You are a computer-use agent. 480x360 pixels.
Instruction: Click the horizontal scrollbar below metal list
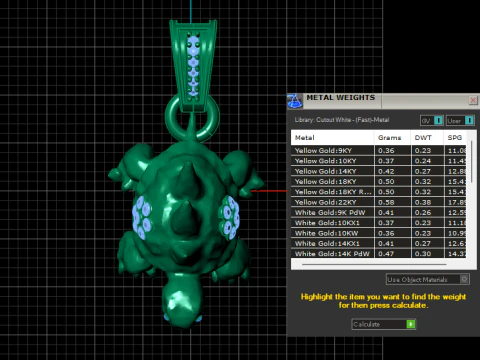pyautogui.click(x=374, y=264)
